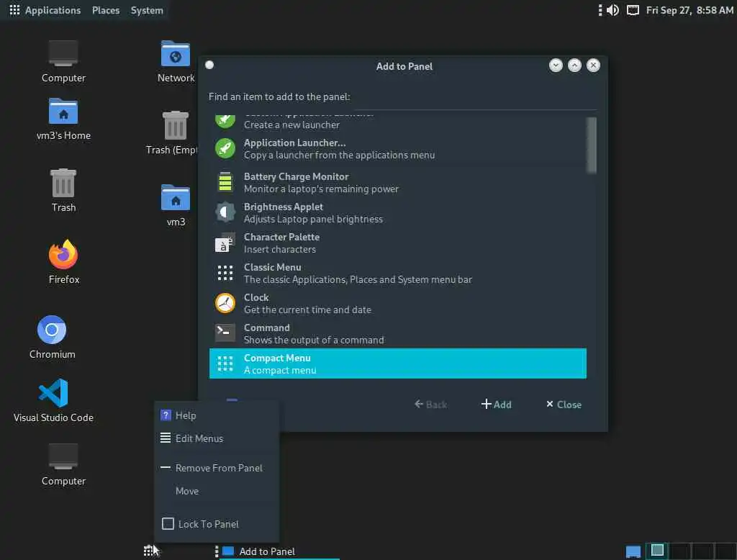The height and width of the screenshot is (560, 737).
Task: Select the 'Insert characters' row
Action: (x=397, y=243)
